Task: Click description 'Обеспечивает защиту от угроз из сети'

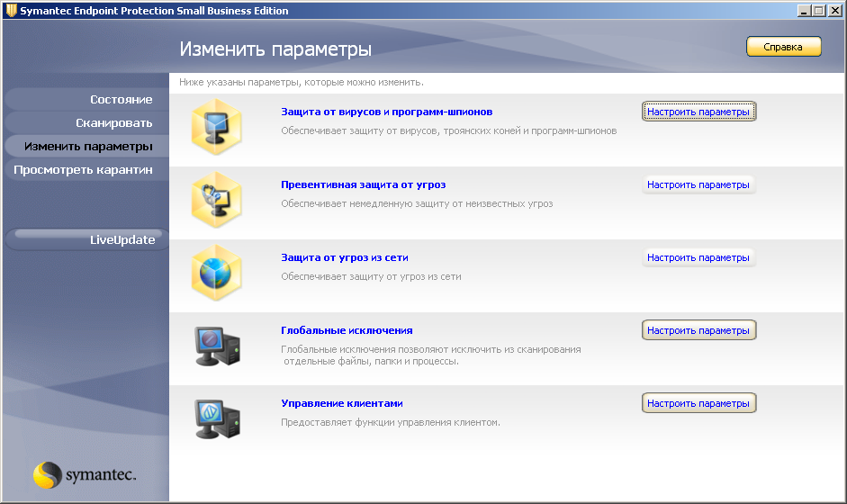Action: pos(371,276)
